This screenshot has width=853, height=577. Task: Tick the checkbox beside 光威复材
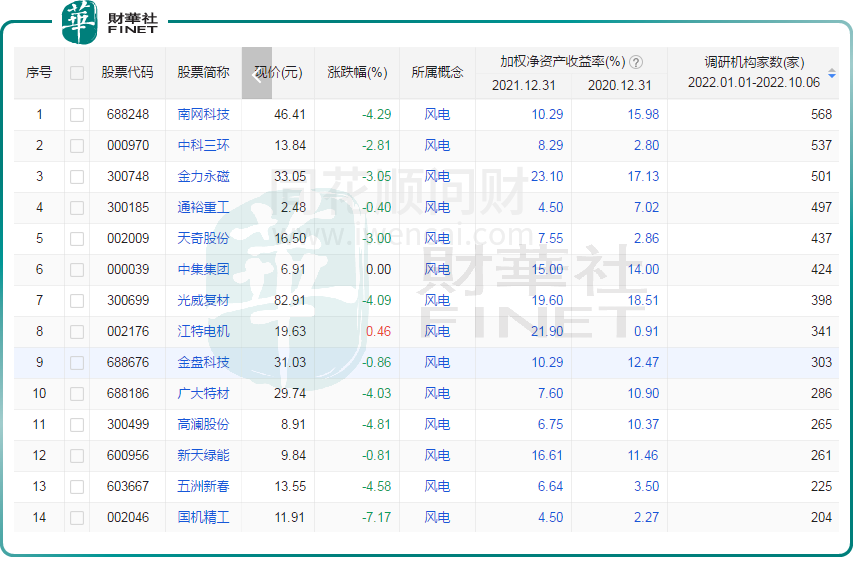point(77,301)
